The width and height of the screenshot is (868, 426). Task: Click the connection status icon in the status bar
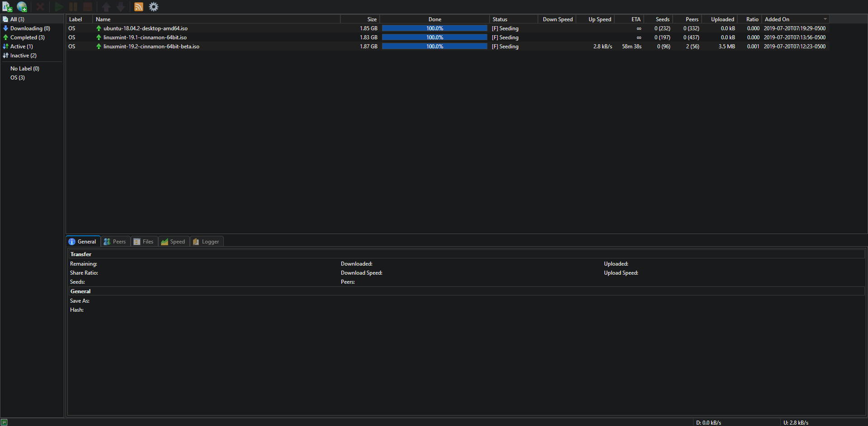click(x=5, y=422)
